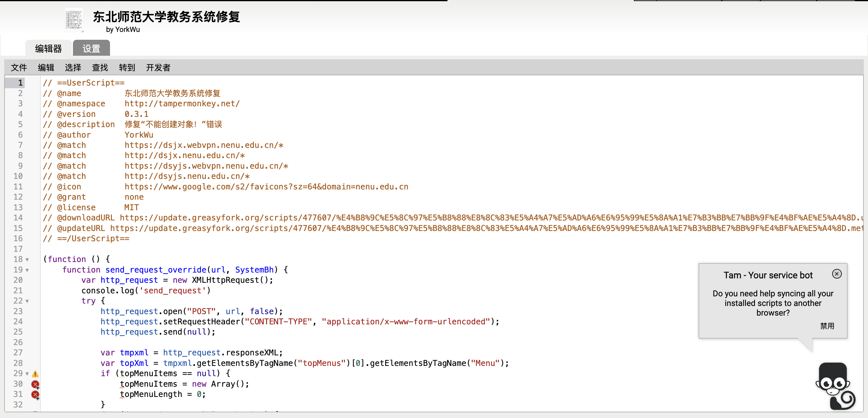Viewport: 868px width, 418px height.
Task: Open the 选择 menu
Action: click(x=73, y=68)
